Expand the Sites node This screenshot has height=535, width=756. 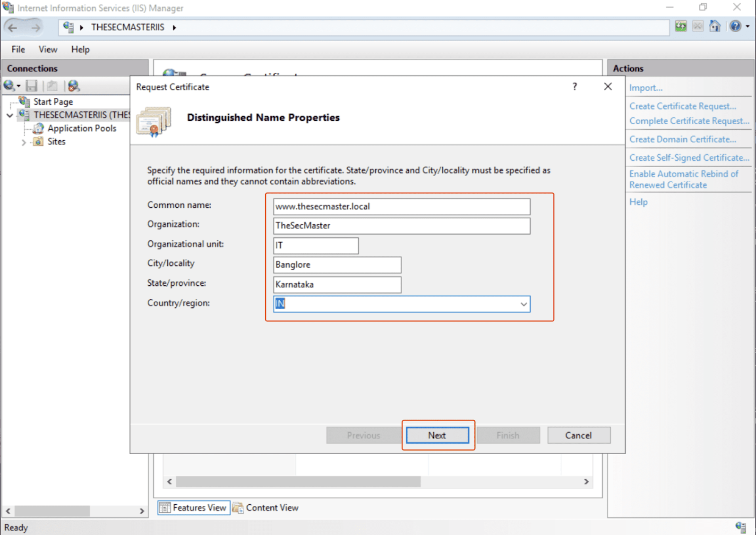[24, 142]
